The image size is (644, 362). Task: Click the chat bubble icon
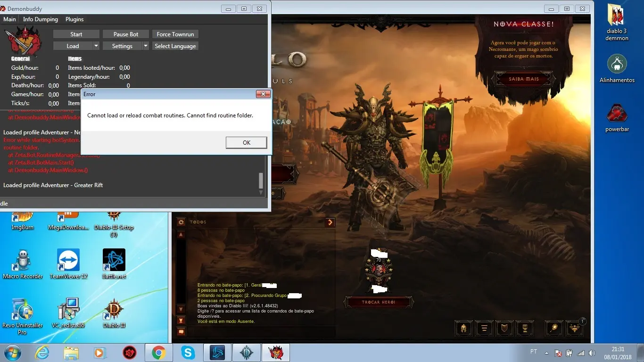point(181,332)
